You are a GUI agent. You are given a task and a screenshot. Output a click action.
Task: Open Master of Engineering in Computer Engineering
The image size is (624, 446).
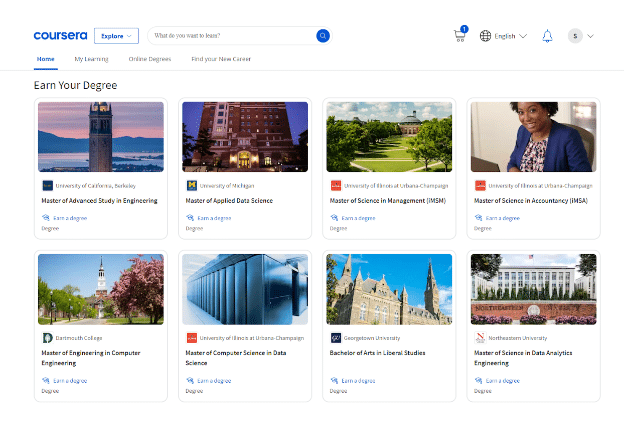(91, 358)
